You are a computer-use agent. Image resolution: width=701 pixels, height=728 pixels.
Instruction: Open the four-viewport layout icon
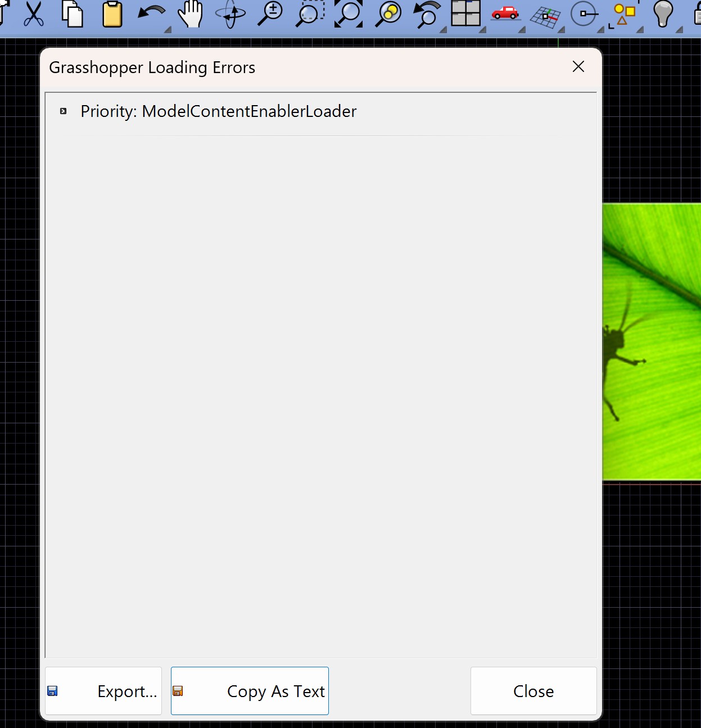(x=465, y=14)
